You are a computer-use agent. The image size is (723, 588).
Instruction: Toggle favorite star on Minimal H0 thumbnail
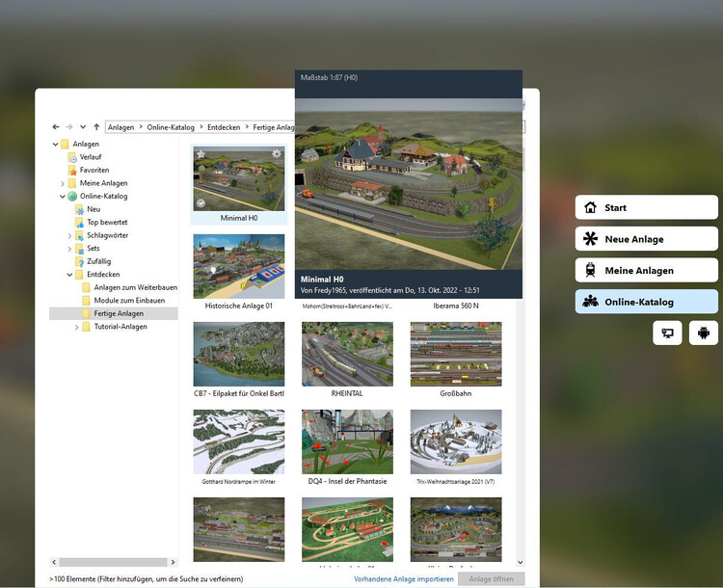coord(201,154)
